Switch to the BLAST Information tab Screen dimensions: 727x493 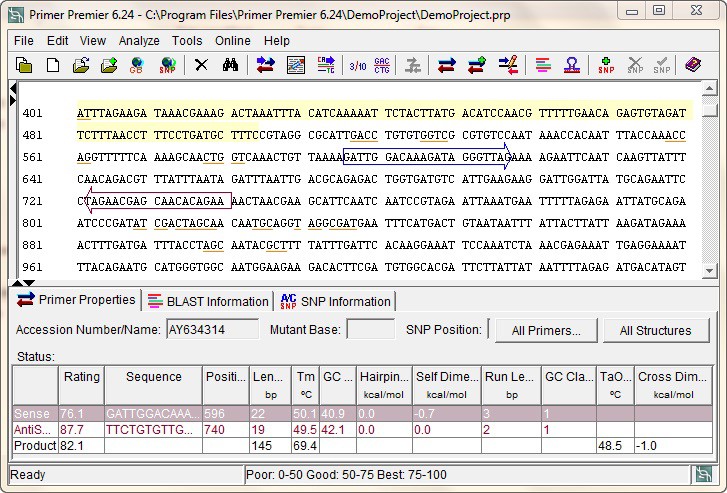(208, 301)
